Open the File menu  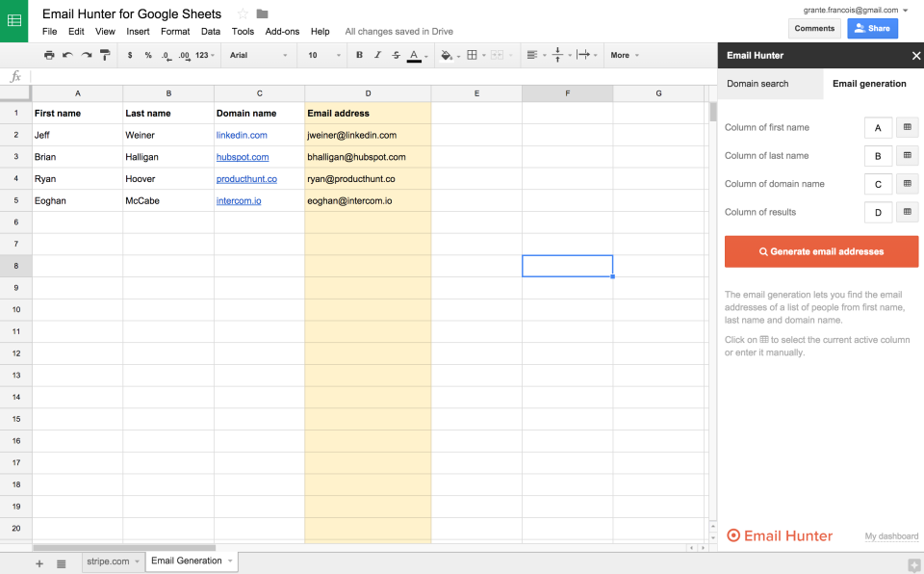[49, 31]
